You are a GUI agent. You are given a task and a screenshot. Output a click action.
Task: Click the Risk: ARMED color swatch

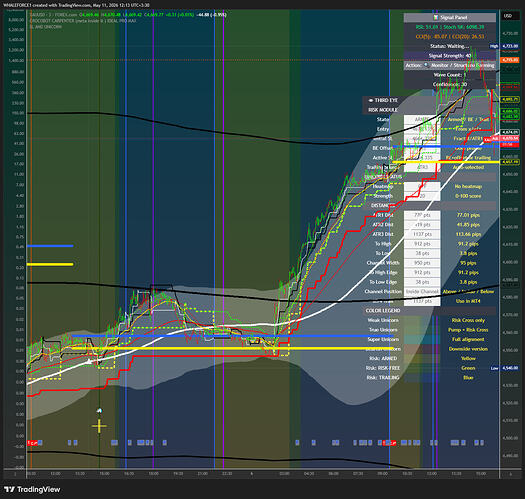[x=422, y=358]
